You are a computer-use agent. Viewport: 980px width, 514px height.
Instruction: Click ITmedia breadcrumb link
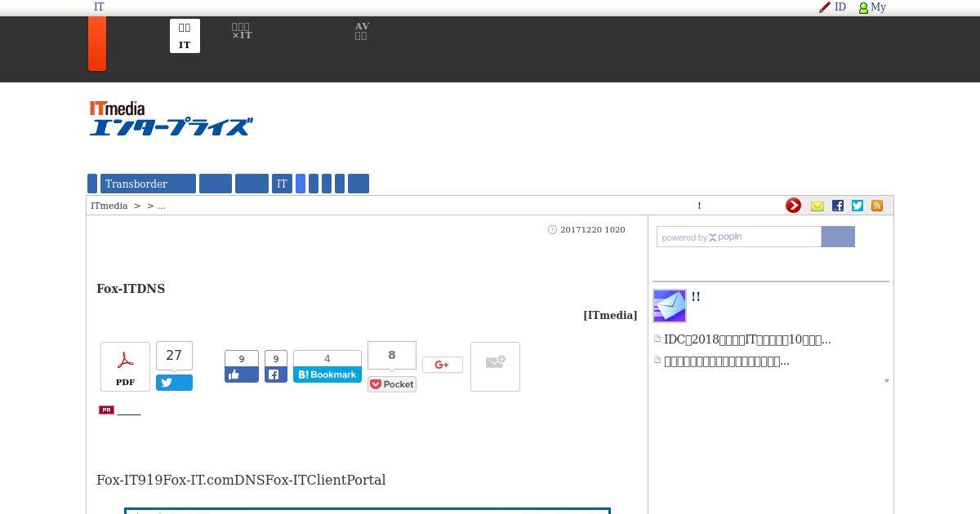109,206
